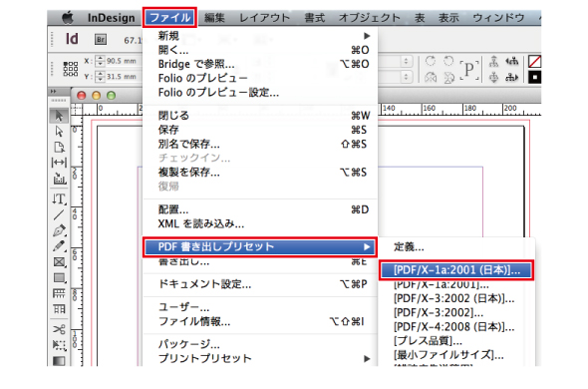Select the Rectangle Frame tool

point(59,262)
